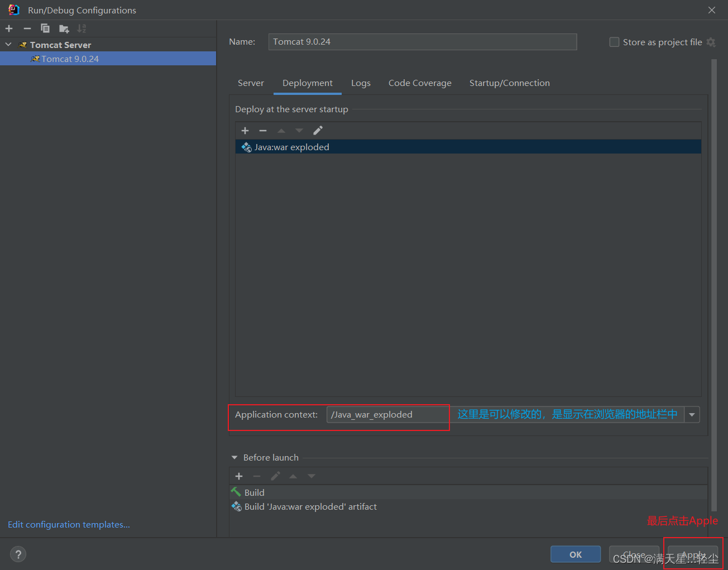Collapse the Tomcat Server tree node
The image size is (728, 570).
coord(8,45)
